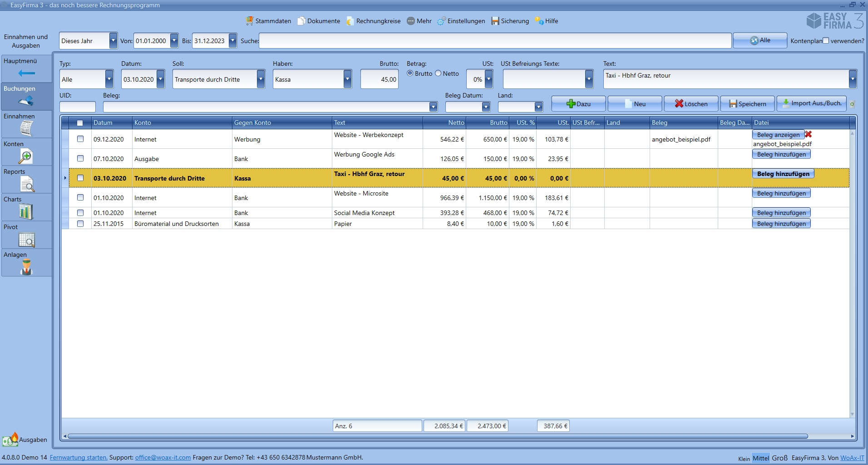Click download arrow icon on Import Aus./Buch.

785,103
